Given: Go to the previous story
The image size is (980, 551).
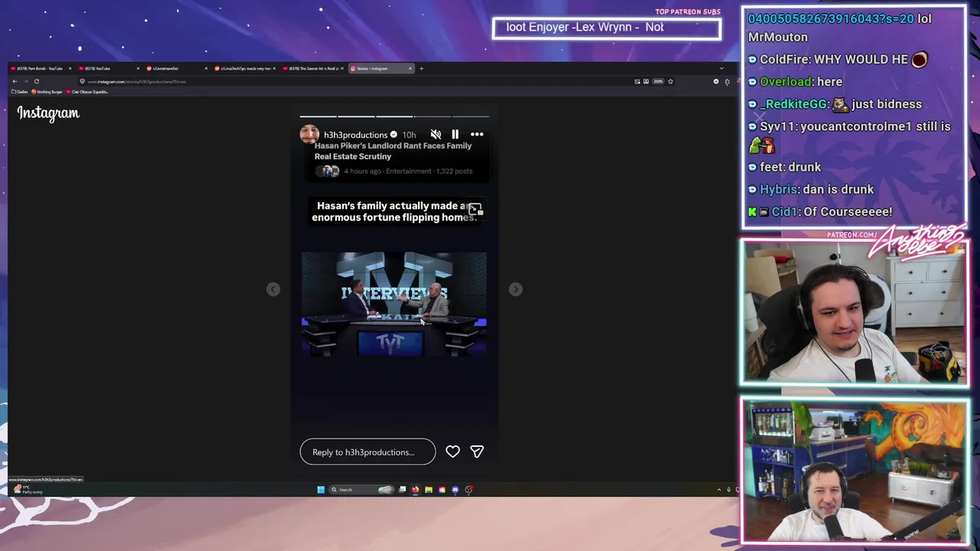Looking at the screenshot, I should [273, 289].
